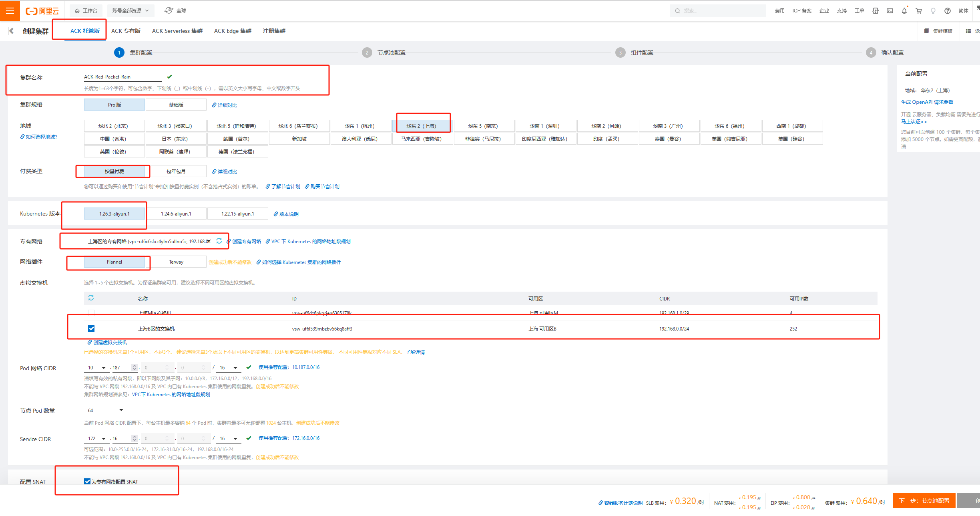Open the 账号全部资源 dropdown
Image resolution: width=980 pixels, height=516 pixels.
pyautogui.click(x=131, y=10)
